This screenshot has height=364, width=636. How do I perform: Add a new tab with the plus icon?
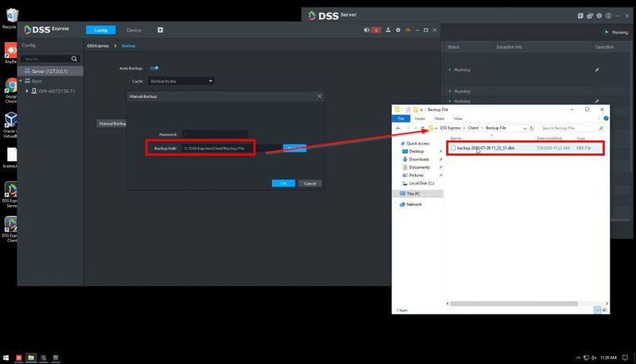161,30
